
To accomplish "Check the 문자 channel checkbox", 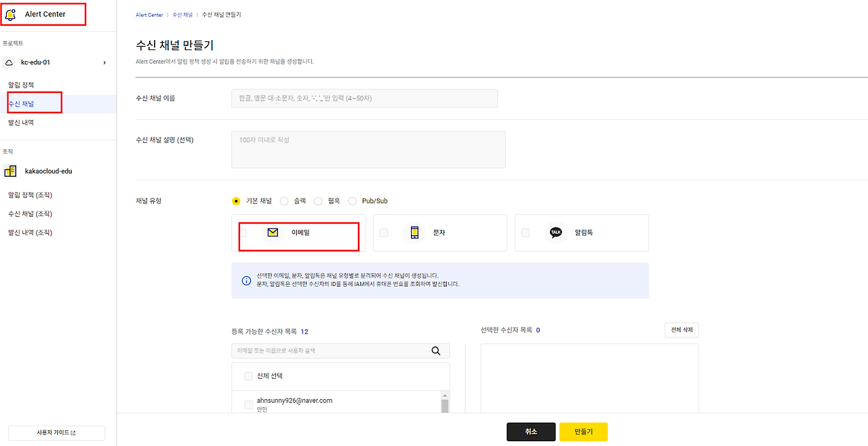I will tap(384, 232).
